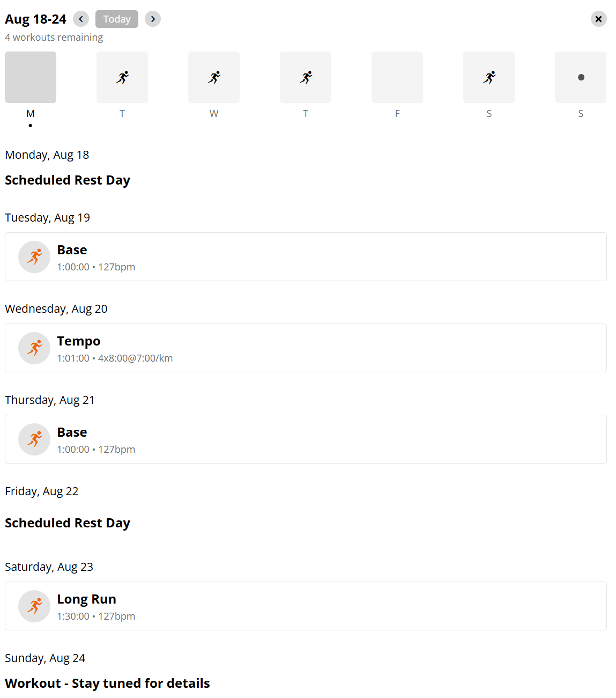This screenshot has height=698, width=616.
Task: Select Sunday's dot tile
Action: point(581,77)
